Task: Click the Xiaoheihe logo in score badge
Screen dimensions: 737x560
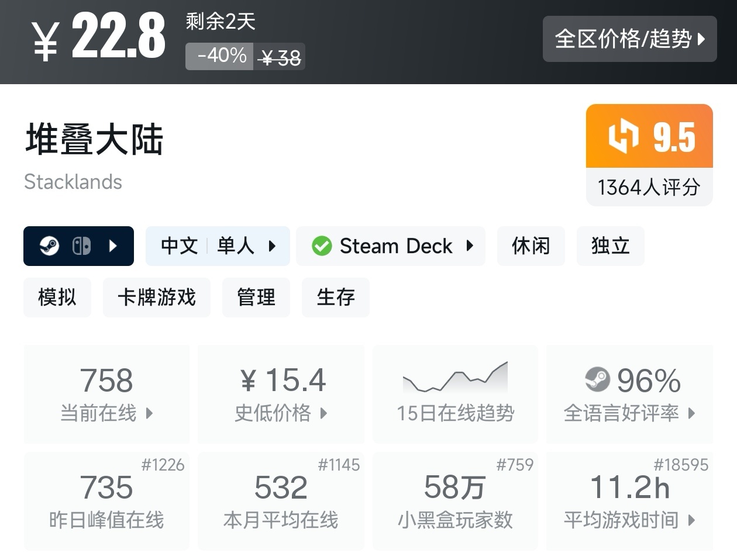Action: [x=624, y=136]
